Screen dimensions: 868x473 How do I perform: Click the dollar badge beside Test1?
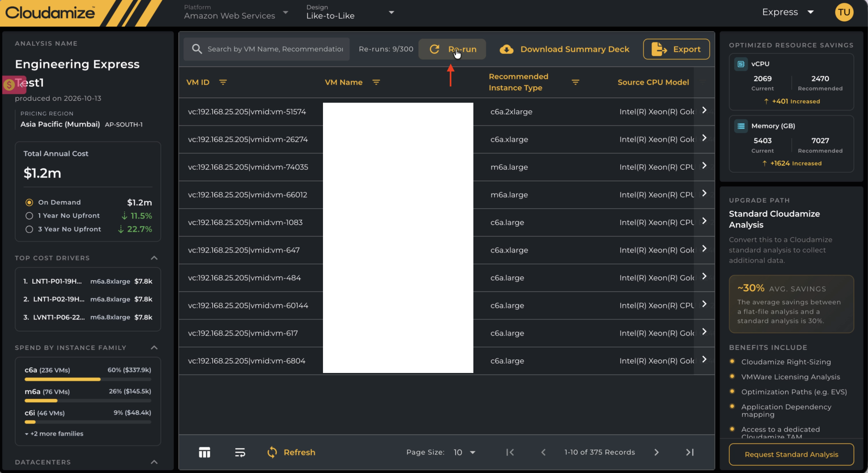pos(9,85)
